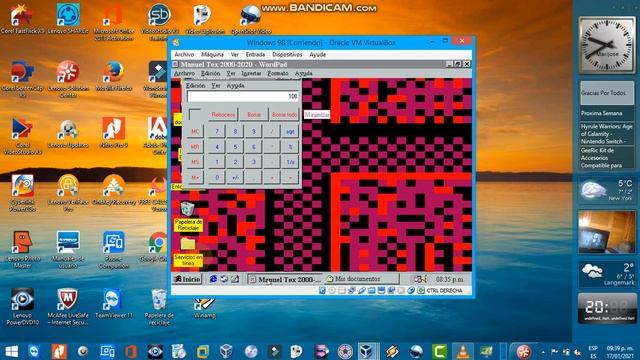Click calculator digit 5 button
This screenshot has width=640, height=360.
pos(235,147)
